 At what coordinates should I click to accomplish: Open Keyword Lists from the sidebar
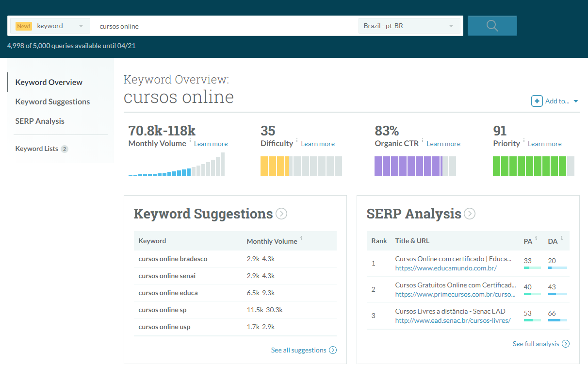[x=36, y=149]
